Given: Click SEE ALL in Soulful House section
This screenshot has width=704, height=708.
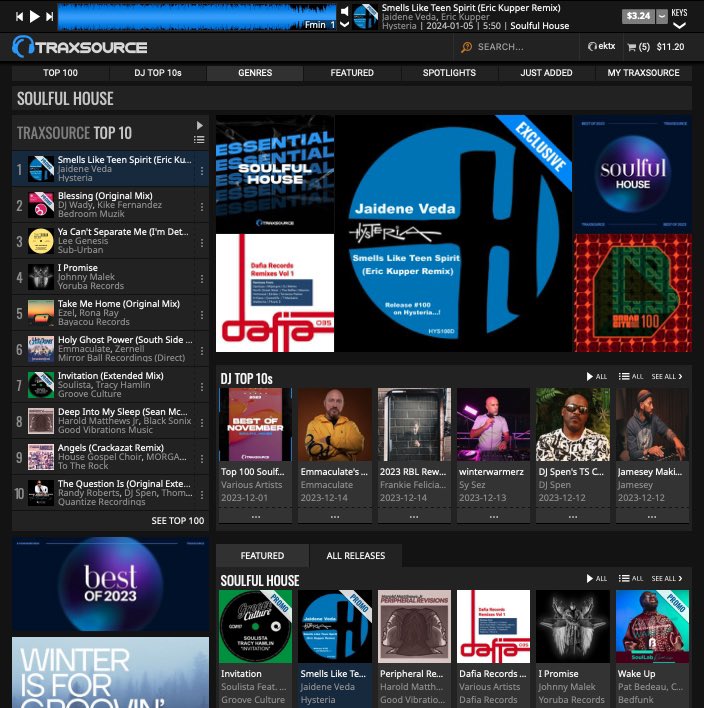Looking at the screenshot, I should [x=667, y=578].
